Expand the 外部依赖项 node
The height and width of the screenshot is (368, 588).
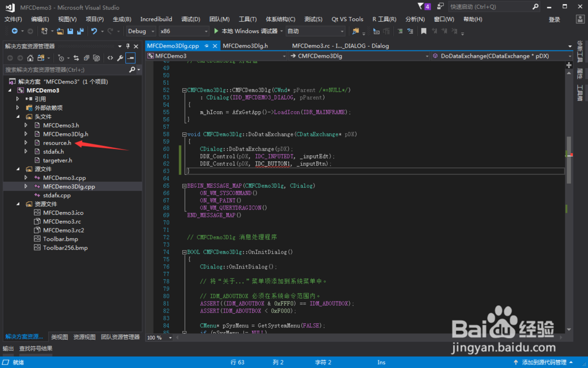(x=18, y=108)
